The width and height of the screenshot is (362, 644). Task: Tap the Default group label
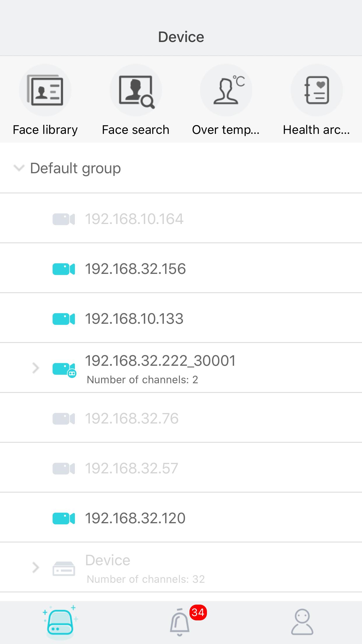coord(75,168)
